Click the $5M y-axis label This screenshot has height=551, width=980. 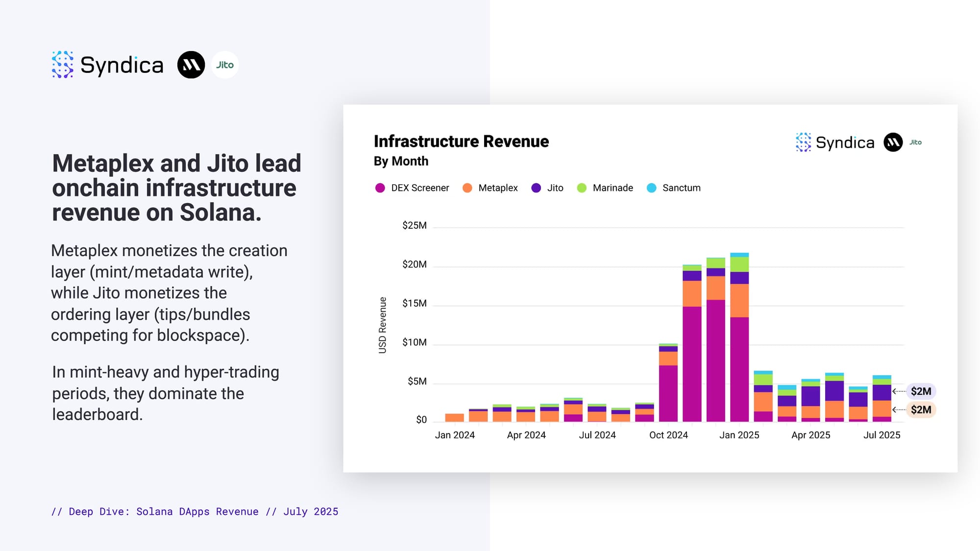(x=417, y=382)
